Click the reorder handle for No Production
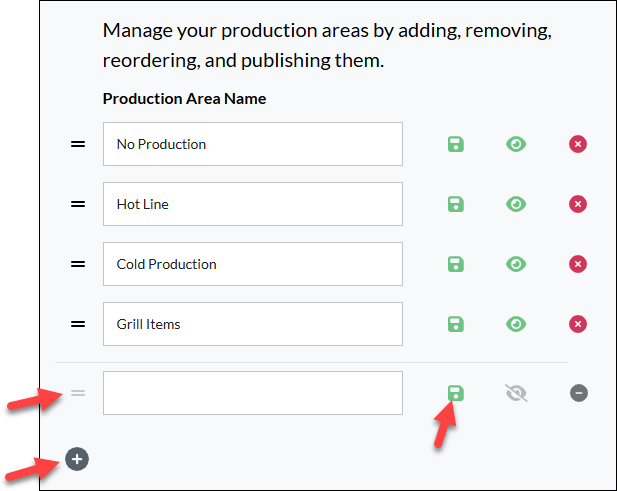617x491 pixels. coord(78,144)
